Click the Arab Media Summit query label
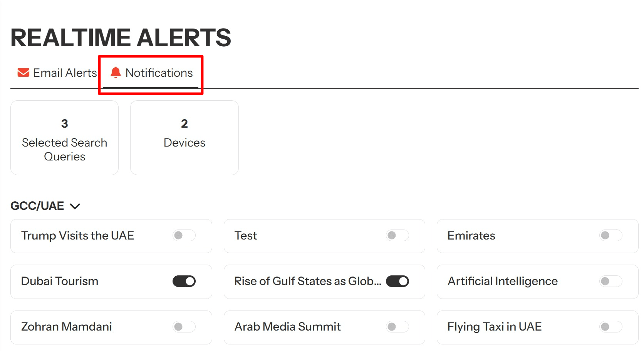The image size is (644, 351). (x=288, y=327)
